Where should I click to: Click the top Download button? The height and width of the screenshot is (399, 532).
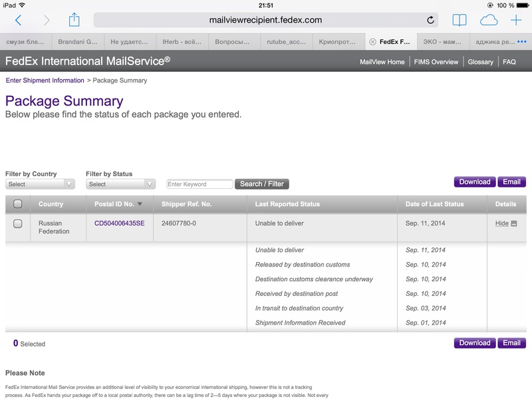tap(475, 182)
